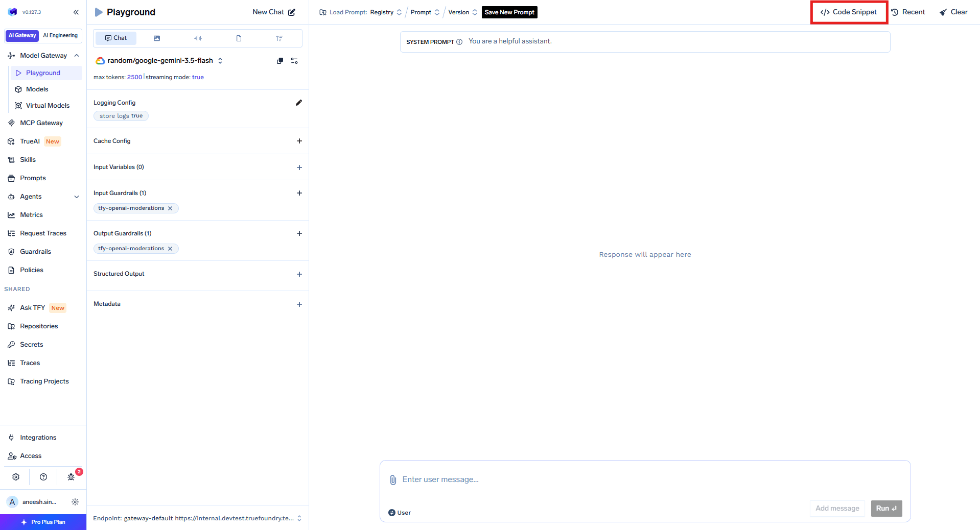The width and height of the screenshot is (980, 530).
Task: Open Traces page under Shared
Action: point(30,363)
